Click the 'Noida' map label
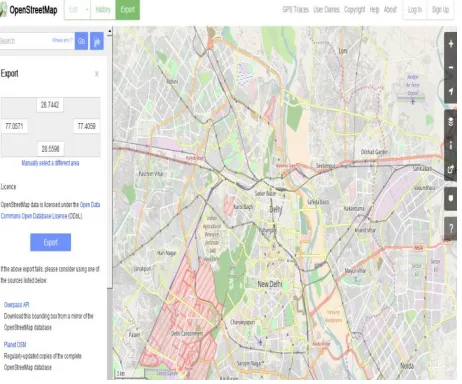This screenshot has width=462, height=384. [407, 366]
